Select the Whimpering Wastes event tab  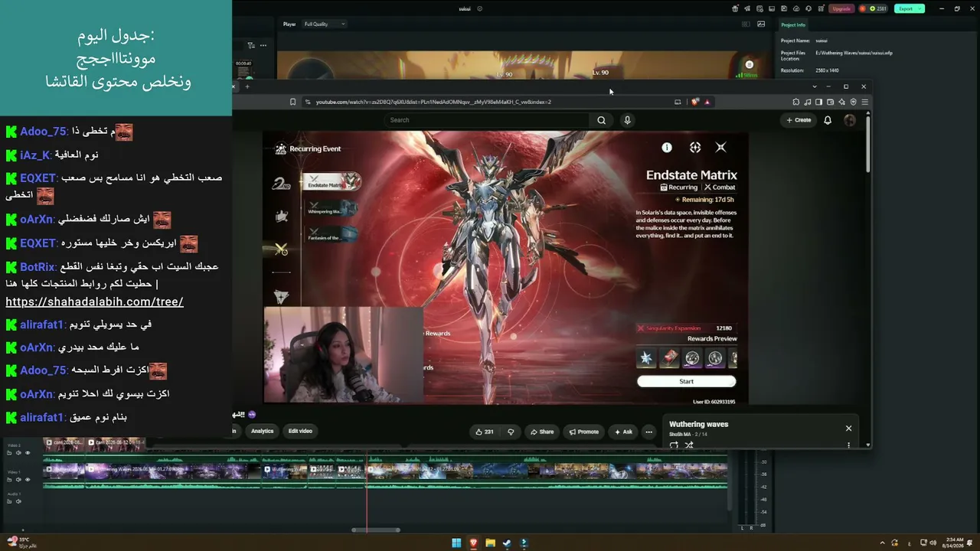pos(332,210)
